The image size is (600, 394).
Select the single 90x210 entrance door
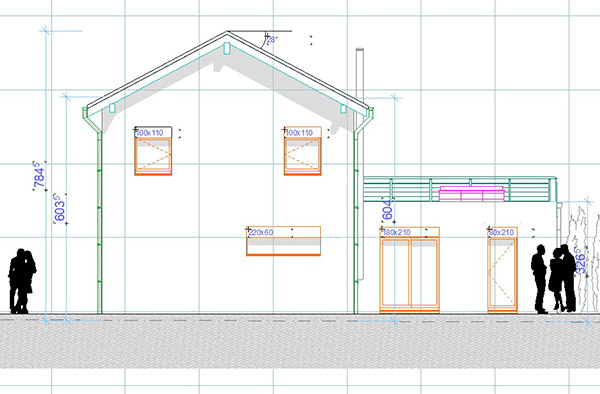tap(502, 274)
